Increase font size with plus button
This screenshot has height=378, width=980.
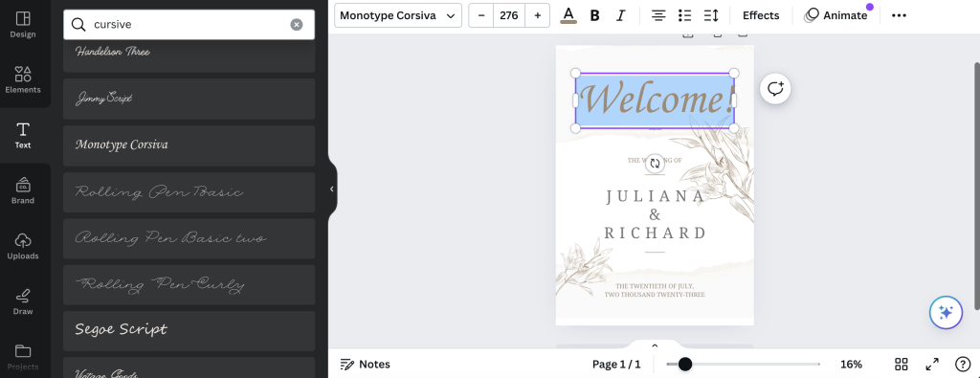click(538, 15)
